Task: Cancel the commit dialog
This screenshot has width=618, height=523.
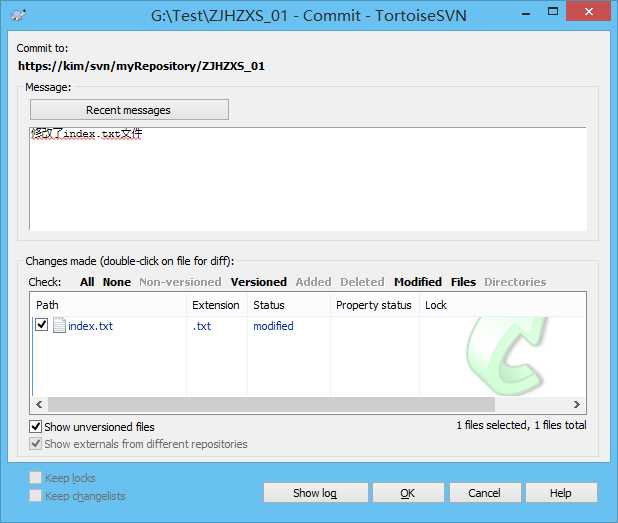Action: 484,493
